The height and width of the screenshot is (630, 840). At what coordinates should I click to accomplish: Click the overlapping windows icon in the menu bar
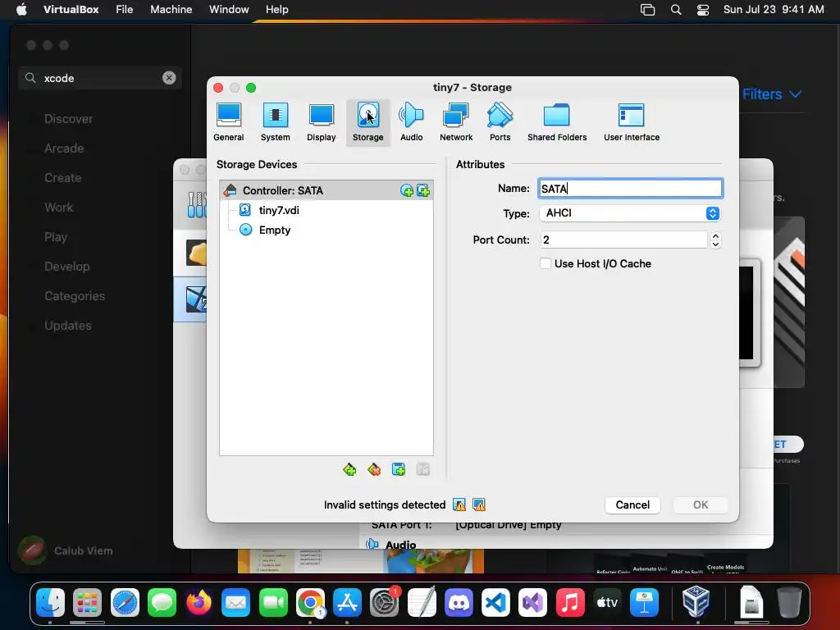(648, 10)
